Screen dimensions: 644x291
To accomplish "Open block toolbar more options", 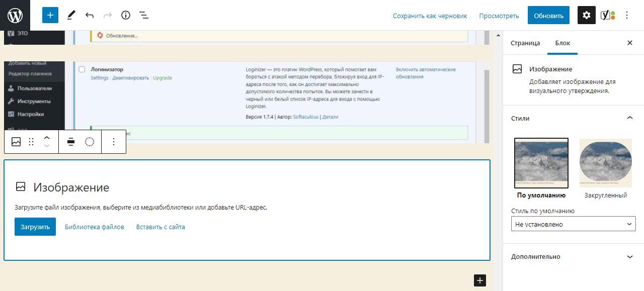I will 114,142.
